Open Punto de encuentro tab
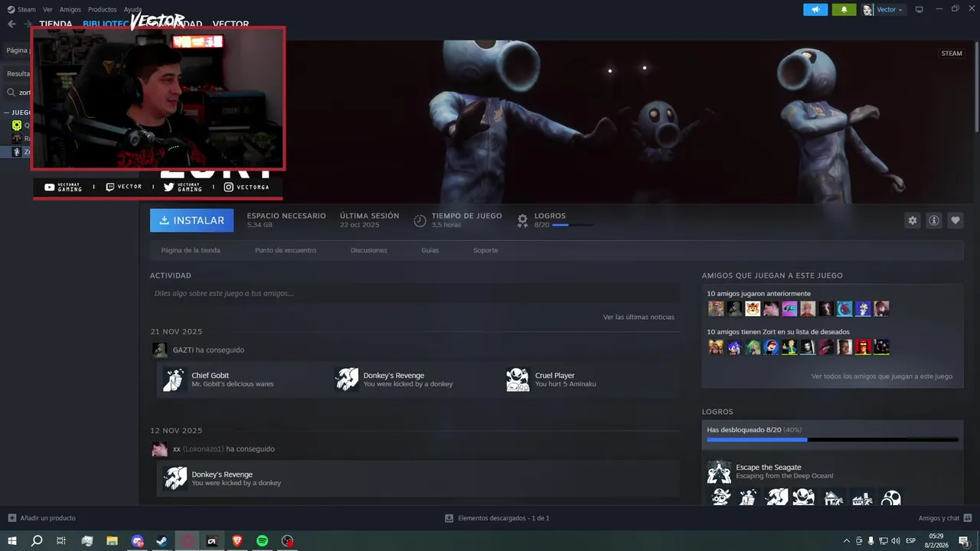 click(286, 250)
